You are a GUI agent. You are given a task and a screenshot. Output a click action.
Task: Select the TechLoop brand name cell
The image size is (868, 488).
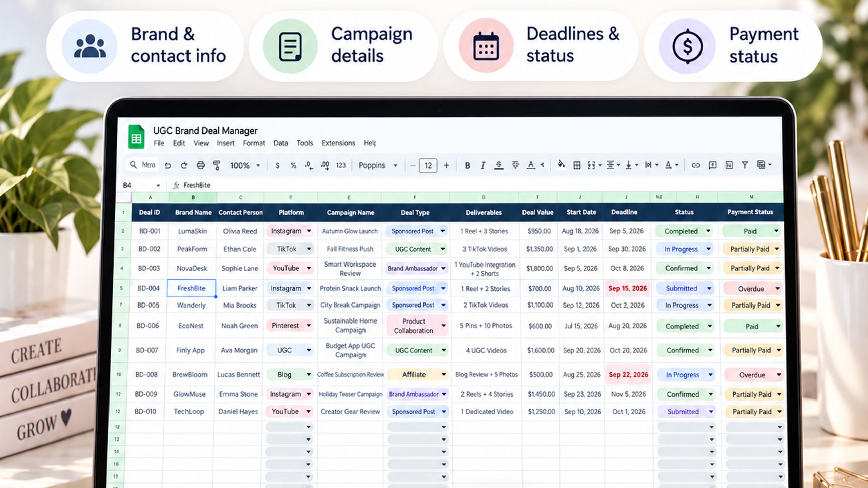pyautogui.click(x=189, y=411)
